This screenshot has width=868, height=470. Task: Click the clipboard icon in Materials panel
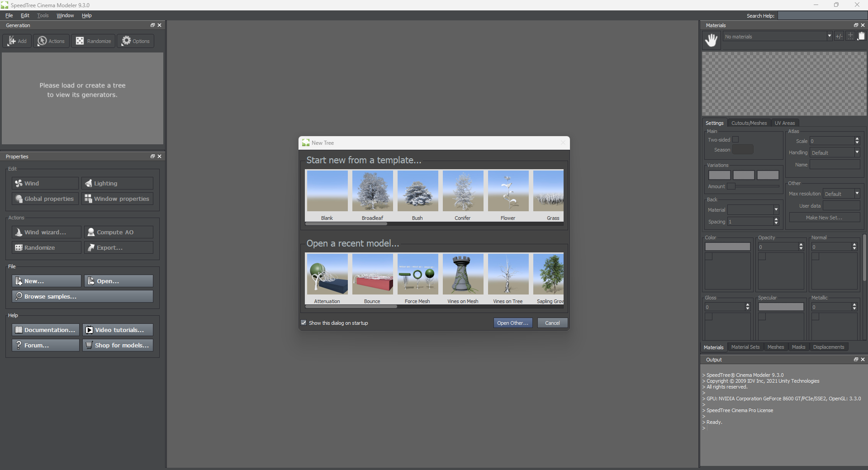[861, 36]
